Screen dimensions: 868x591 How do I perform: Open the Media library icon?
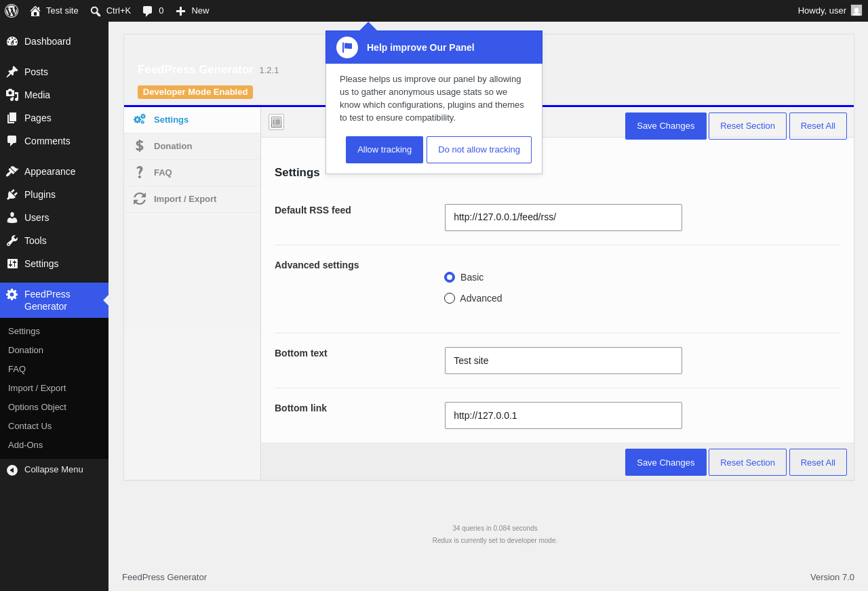pyautogui.click(x=12, y=95)
